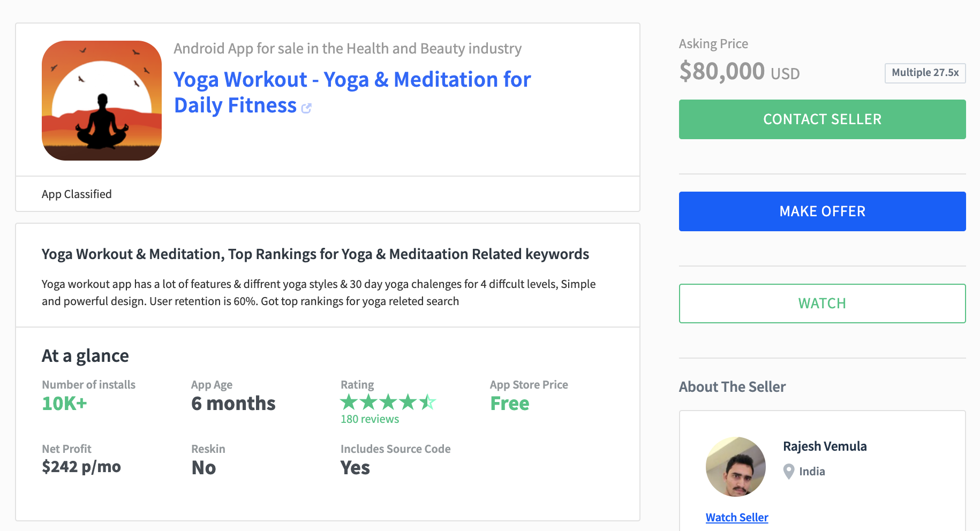This screenshot has width=980, height=531.
Task: Click the $80,000 asking price
Action: (x=722, y=71)
